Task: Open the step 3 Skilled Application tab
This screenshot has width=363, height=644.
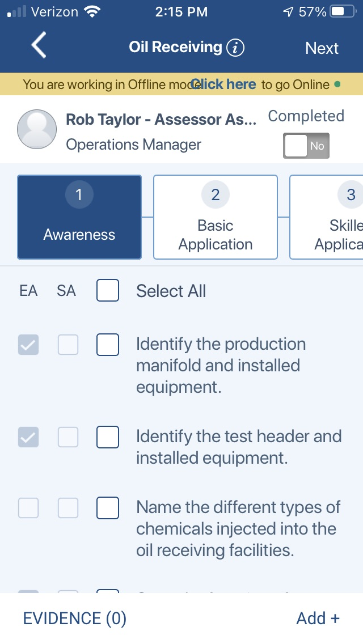Action: 326,217
